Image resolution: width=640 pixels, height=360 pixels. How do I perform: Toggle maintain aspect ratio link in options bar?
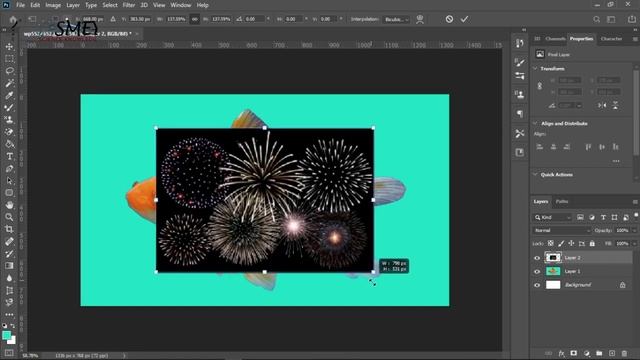[x=195, y=19]
